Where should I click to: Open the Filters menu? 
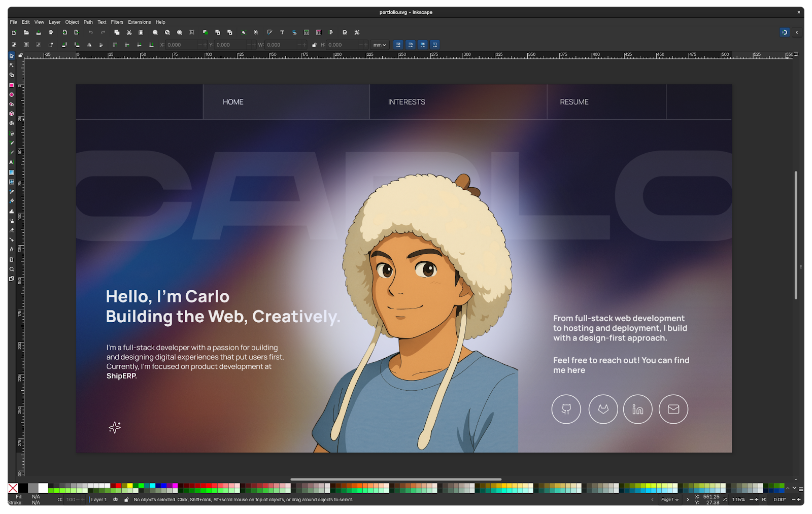click(117, 22)
